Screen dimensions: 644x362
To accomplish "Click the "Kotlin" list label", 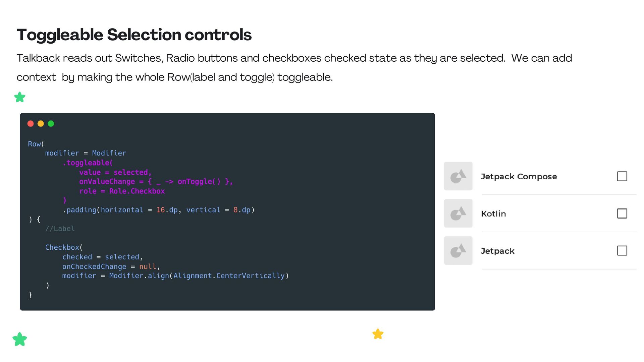I will (493, 214).
